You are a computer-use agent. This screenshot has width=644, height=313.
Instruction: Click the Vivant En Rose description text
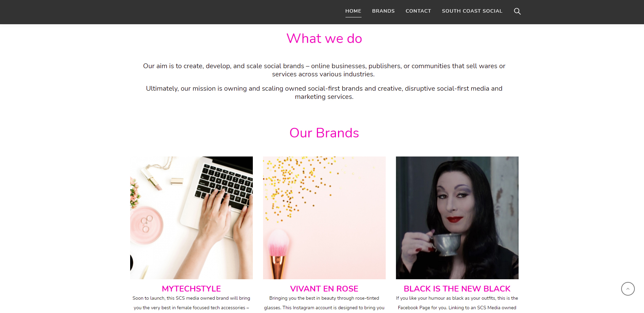[x=324, y=303]
